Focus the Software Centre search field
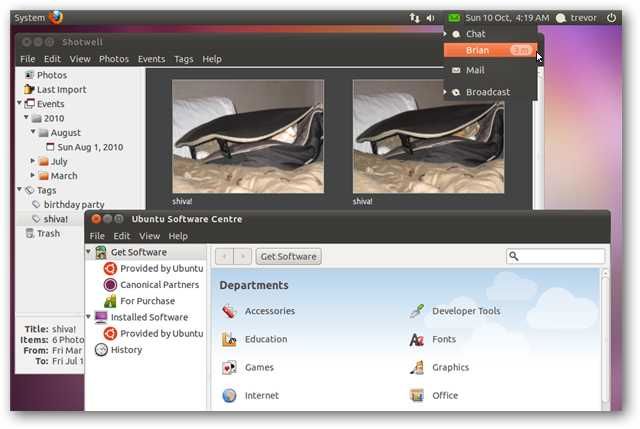Image resolution: width=640 pixels, height=429 pixels. (556, 256)
